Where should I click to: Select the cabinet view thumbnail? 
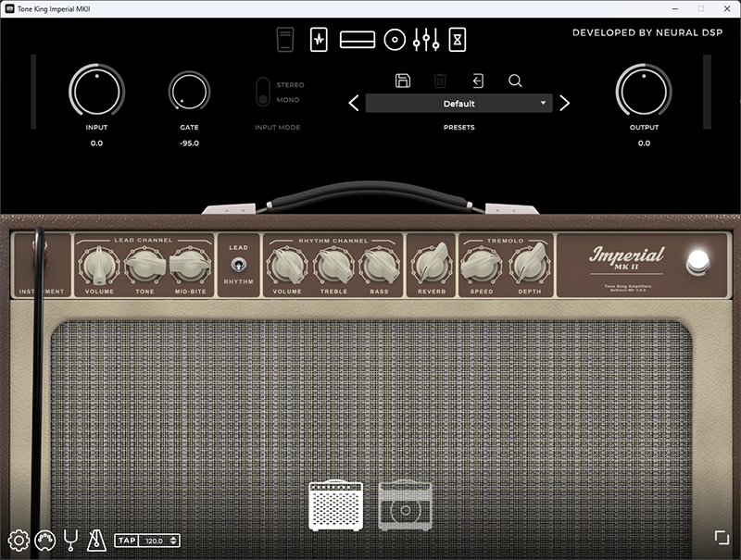(x=405, y=505)
